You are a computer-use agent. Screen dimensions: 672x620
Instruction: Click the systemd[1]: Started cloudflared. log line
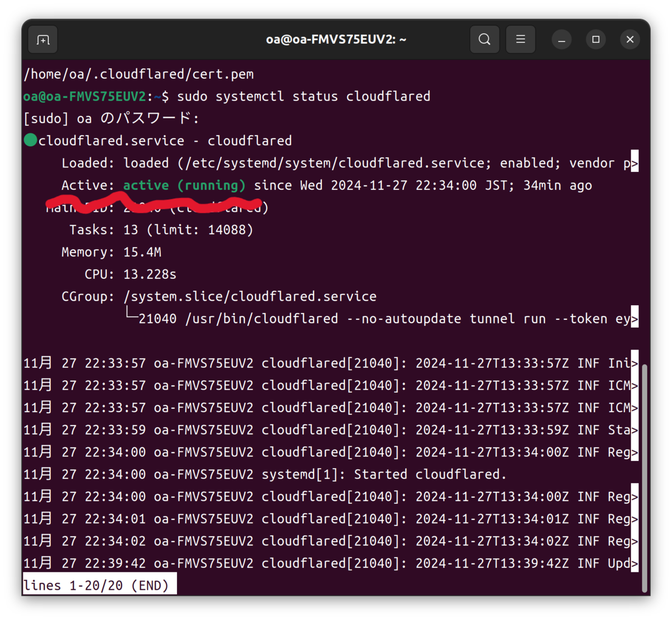pyautogui.click(x=265, y=474)
